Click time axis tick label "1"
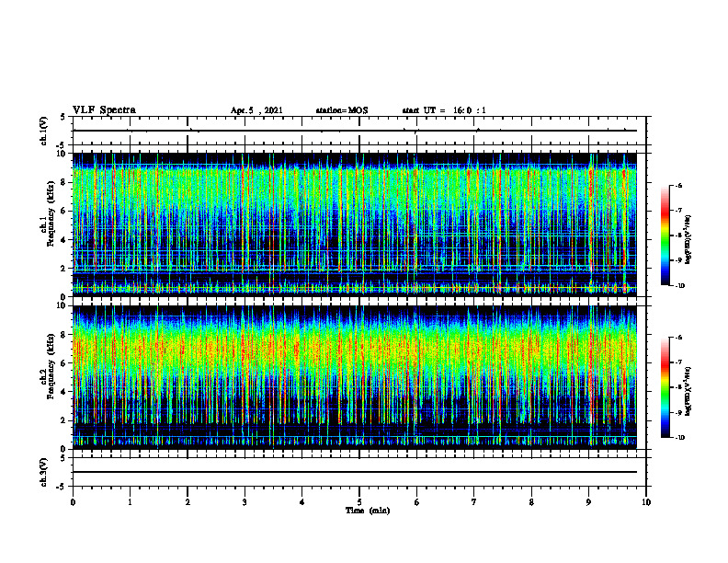Viewport: 728px width, 563px height. (130, 502)
